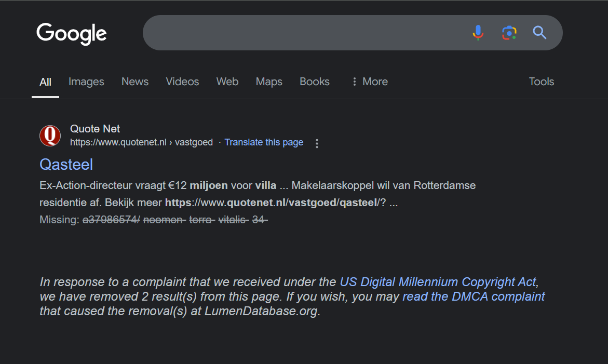Image resolution: width=608 pixels, height=364 pixels.
Task: Click the Translate this page link
Action: click(264, 142)
